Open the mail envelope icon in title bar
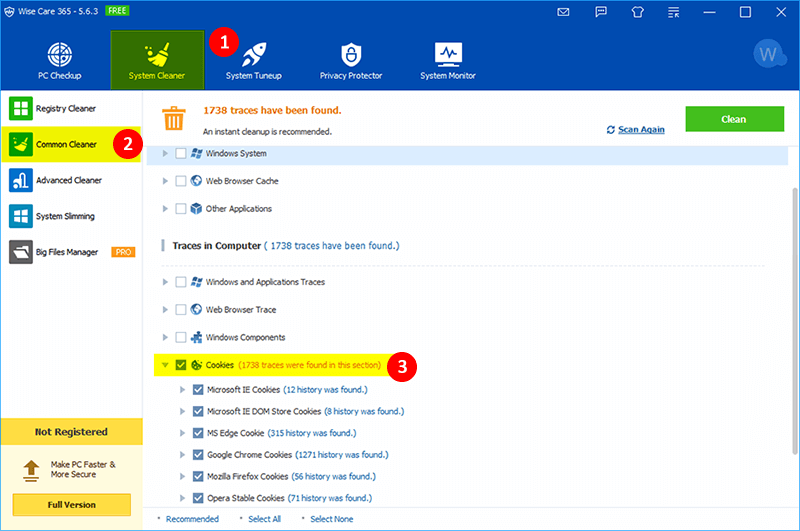The width and height of the screenshot is (800, 531). (x=563, y=12)
